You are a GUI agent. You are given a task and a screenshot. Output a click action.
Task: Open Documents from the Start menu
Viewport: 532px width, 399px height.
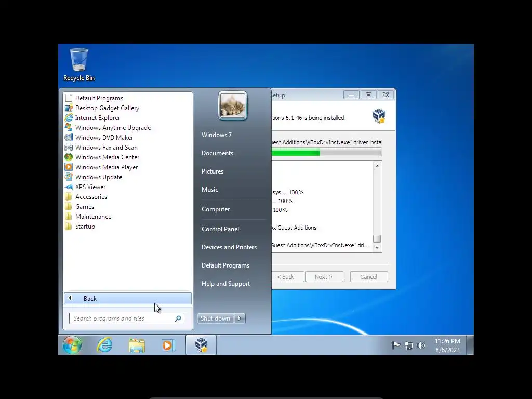click(218, 153)
